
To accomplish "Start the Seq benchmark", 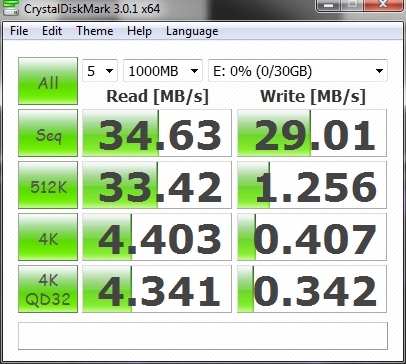I will point(48,133).
